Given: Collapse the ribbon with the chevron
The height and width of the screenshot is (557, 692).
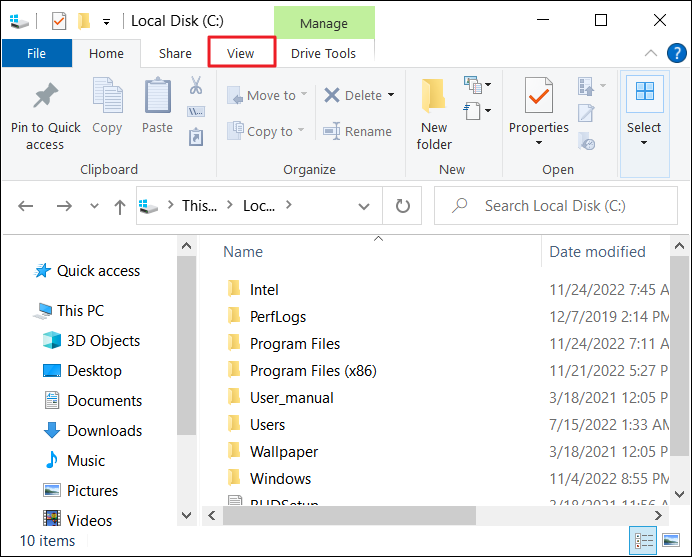Looking at the screenshot, I should pos(651,53).
